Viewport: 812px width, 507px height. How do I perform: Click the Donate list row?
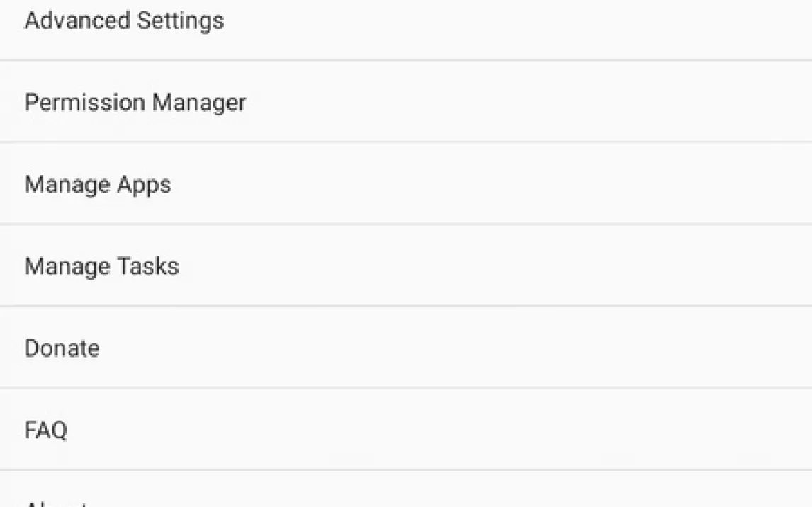pyautogui.click(x=406, y=348)
